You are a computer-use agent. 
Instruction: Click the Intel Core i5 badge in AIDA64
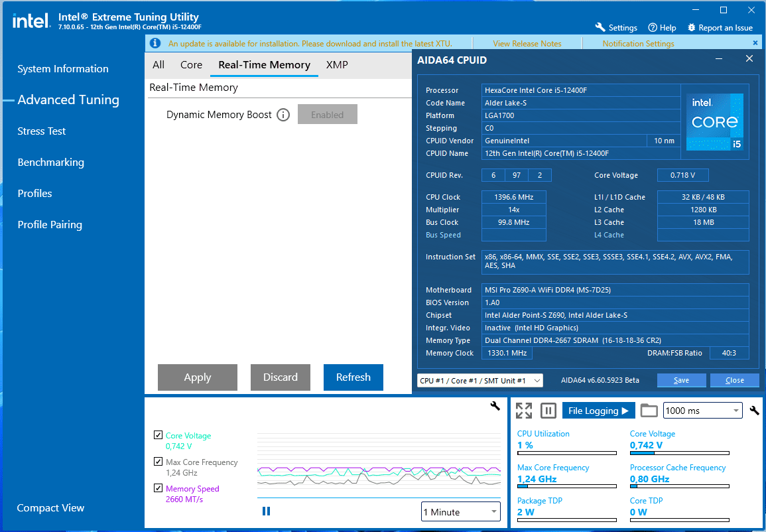coord(715,121)
